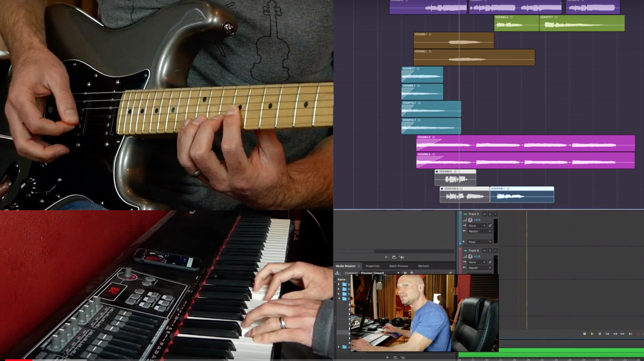Image resolution: width=644 pixels, height=361 pixels.
Task: Click the Stop transport button
Action: pos(584,334)
